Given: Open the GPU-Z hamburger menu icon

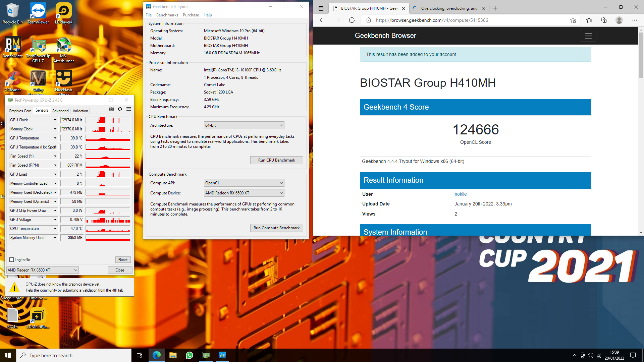Looking at the screenshot, I should coord(128,109).
